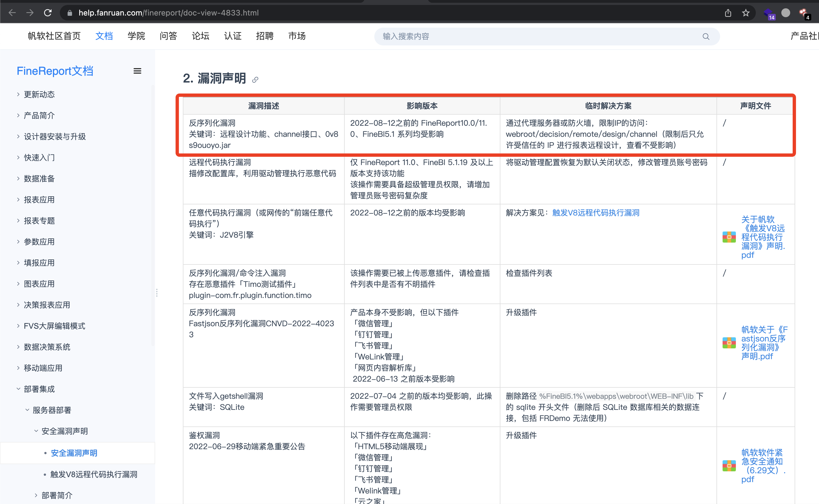Open the extension with badge 14

(769, 14)
